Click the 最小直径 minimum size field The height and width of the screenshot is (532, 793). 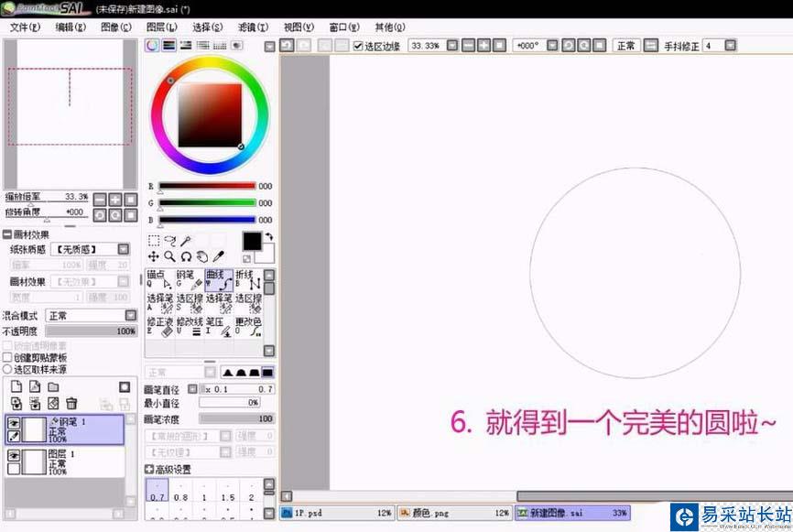click(230, 403)
